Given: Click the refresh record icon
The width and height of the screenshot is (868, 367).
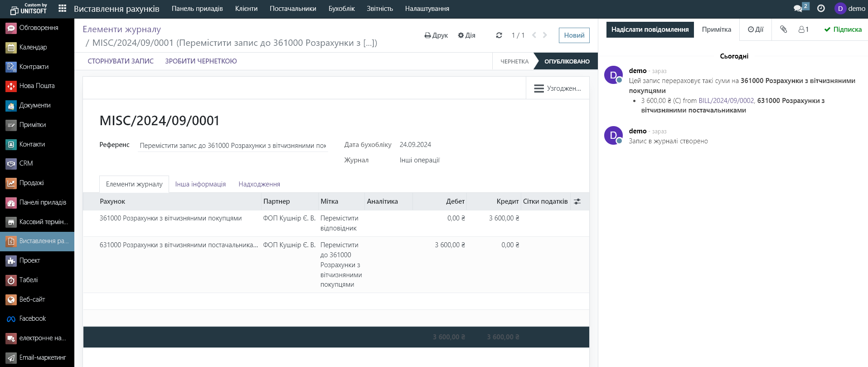Looking at the screenshot, I should click(x=499, y=35).
